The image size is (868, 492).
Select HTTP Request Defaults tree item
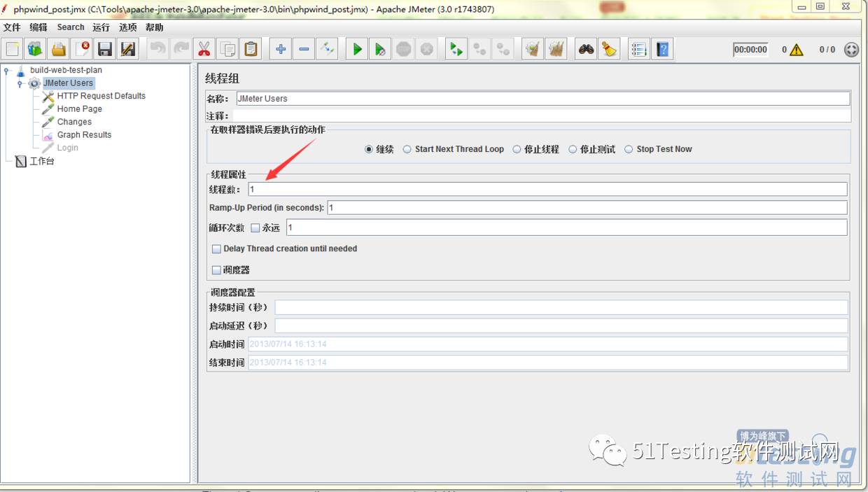101,96
